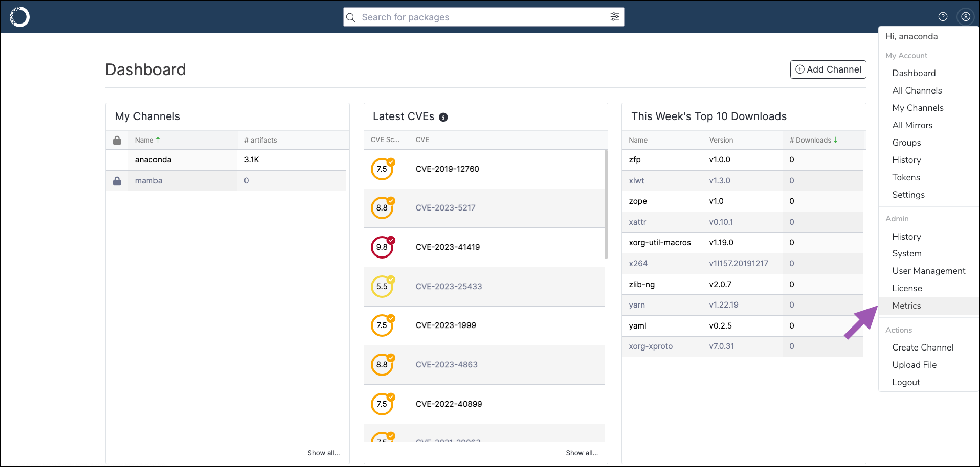Select Metrics in the Admin menu
This screenshot has width=980, height=467.
tap(906, 306)
